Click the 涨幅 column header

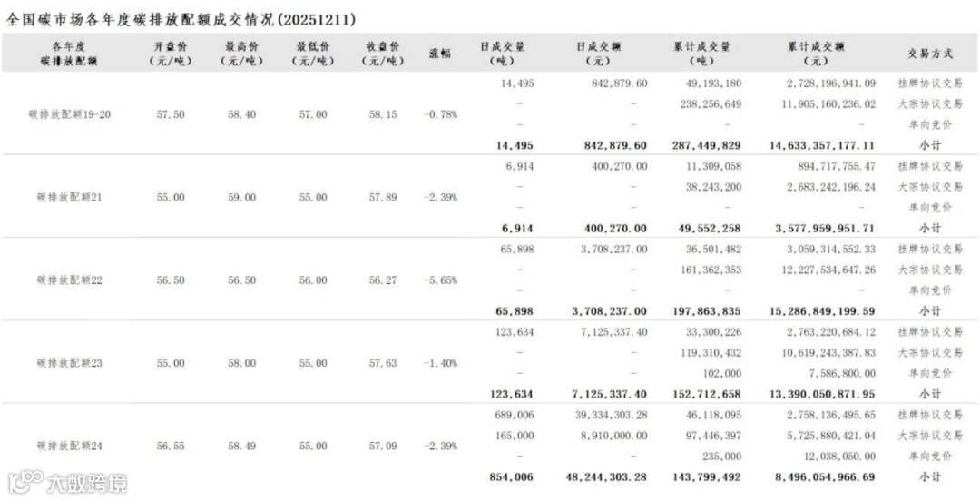click(x=440, y=54)
